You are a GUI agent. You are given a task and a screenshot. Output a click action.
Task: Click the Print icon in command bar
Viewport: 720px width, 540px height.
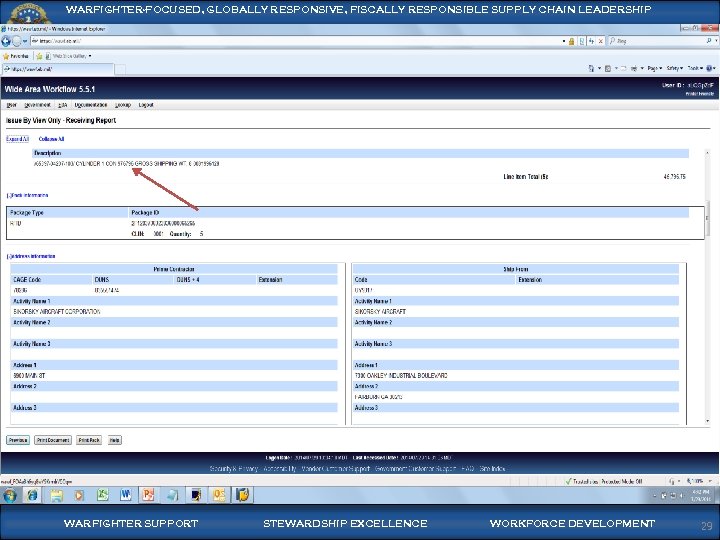pos(634,68)
